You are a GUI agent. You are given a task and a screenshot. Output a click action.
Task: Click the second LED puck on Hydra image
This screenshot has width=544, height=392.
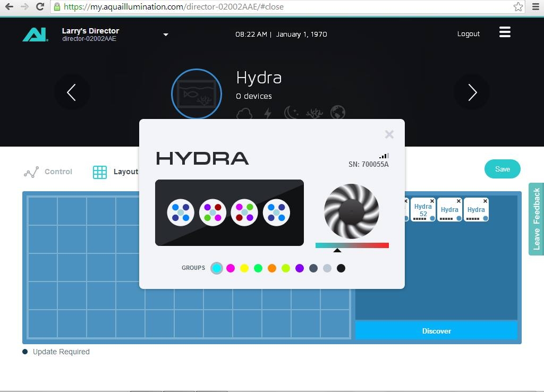[212, 212]
